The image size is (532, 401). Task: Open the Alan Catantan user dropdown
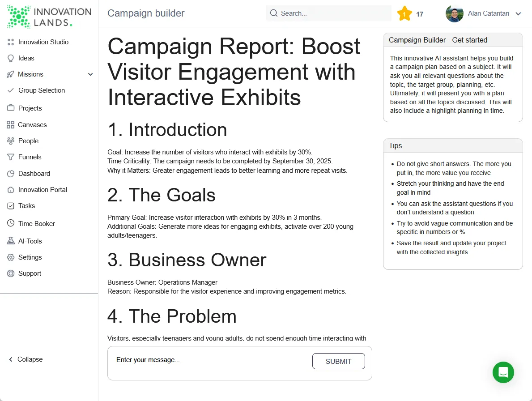click(x=484, y=13)
